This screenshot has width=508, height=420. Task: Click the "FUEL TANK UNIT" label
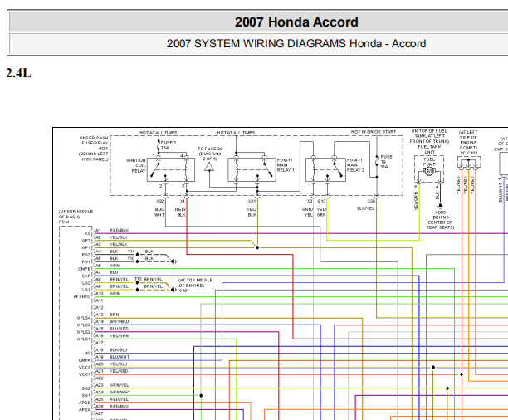coord(430,149)
